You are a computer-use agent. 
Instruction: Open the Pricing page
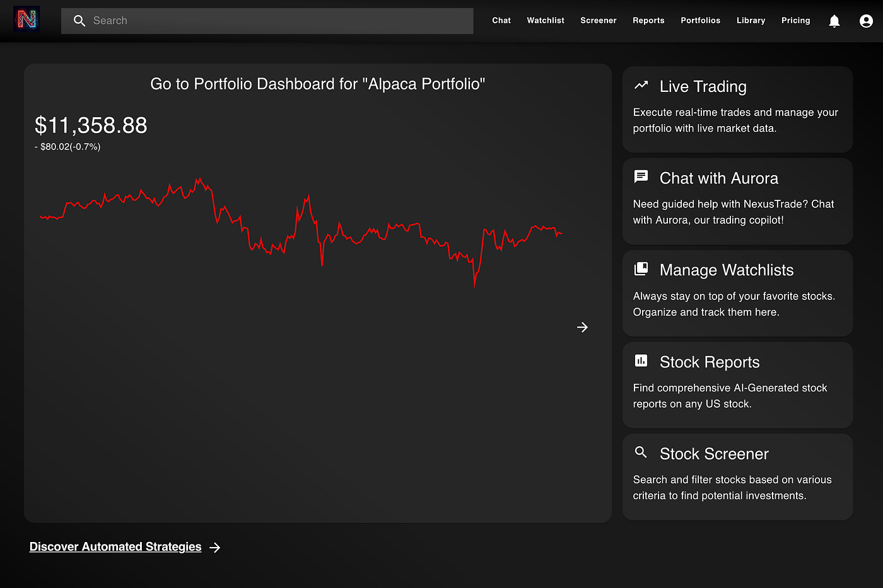coord(795,20)
